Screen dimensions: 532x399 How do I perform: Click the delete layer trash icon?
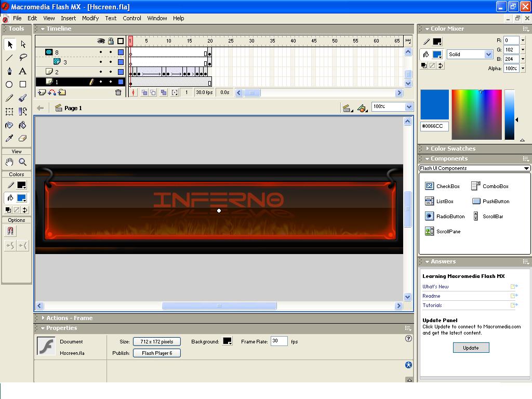point(118,92)
